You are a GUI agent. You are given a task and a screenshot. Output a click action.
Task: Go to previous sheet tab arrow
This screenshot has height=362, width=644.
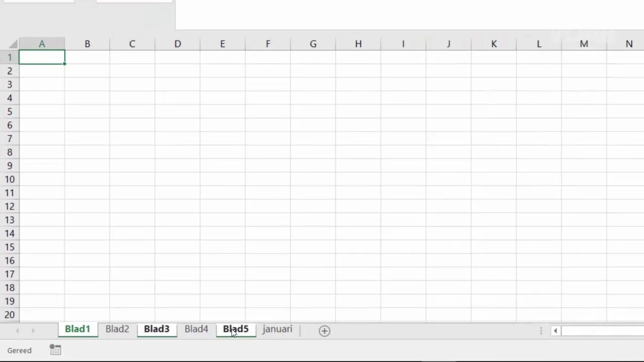point(18,331)
